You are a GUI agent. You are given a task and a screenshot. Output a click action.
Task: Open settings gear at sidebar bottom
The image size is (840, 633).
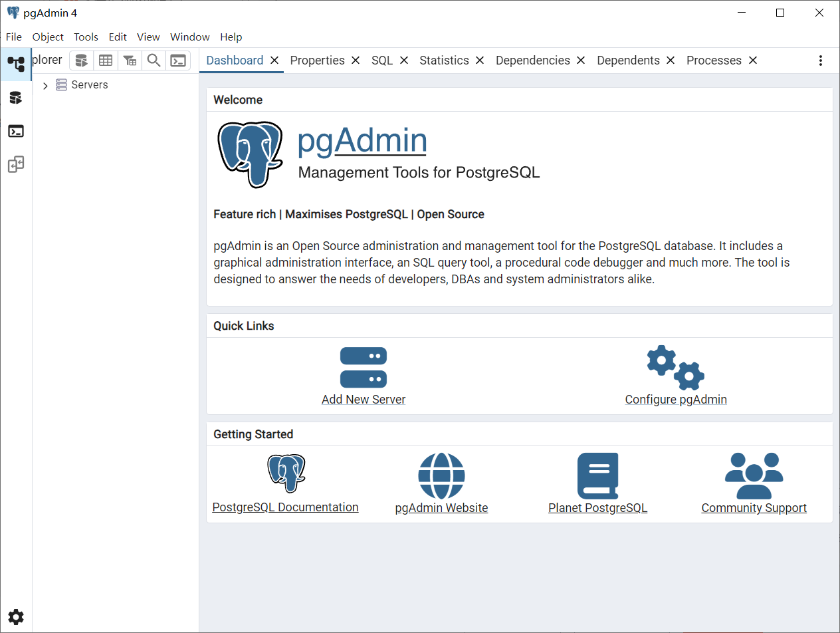(x=16, y=617)
